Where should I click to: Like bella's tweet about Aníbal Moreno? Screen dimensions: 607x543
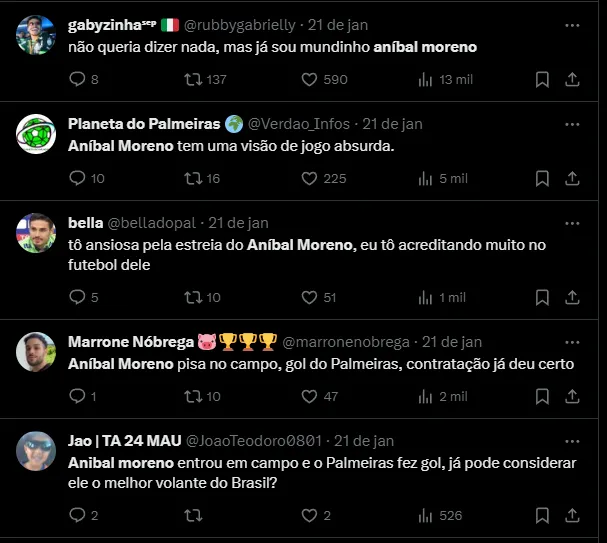click(x=309, y=297)
